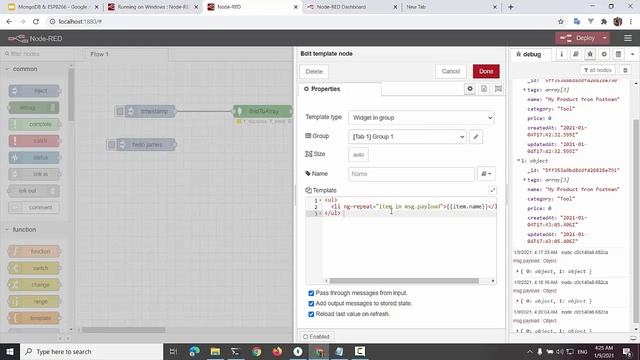Open the info sidebar icon
The image size is (640, 360).
(562, 54)
